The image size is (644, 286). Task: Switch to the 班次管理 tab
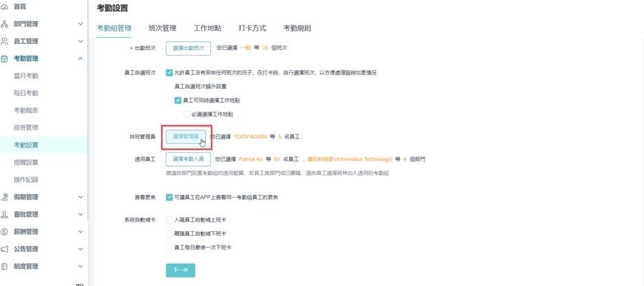pyautogui.click(x=162, y=28)
